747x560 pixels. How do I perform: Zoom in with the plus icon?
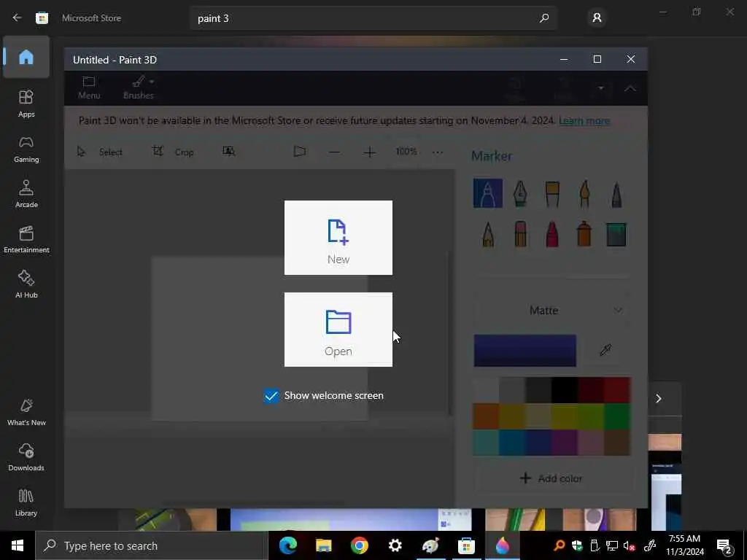pos(370,152)
